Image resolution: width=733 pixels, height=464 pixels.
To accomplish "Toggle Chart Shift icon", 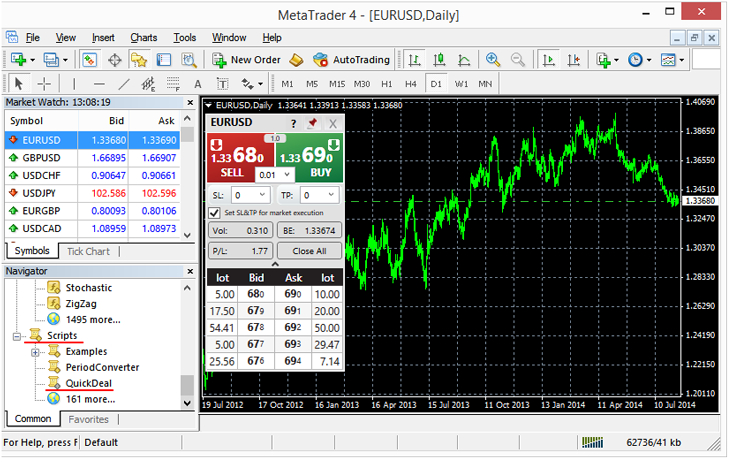I will click(573, 60).
